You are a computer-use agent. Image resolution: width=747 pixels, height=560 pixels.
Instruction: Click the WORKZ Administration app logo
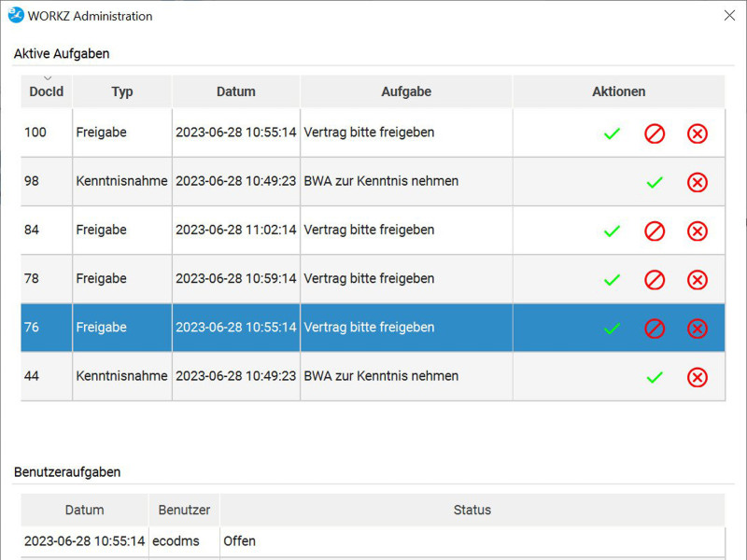tap(16, 15)
